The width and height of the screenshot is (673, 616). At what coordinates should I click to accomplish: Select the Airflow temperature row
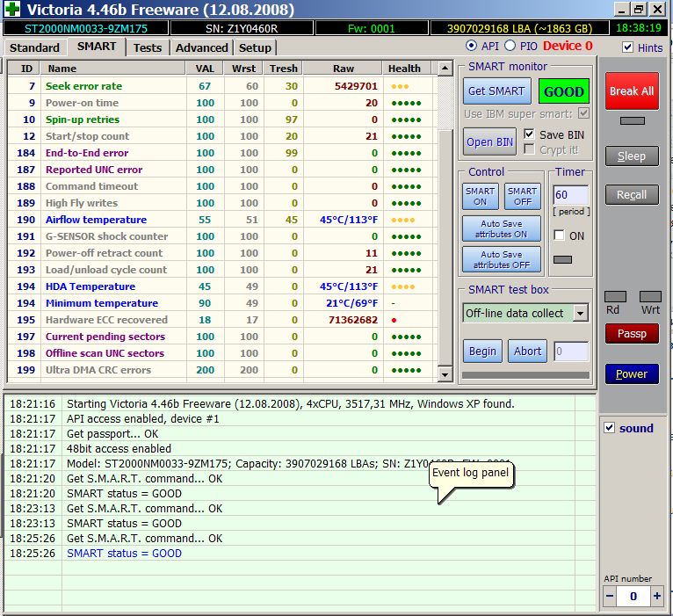(x=222, y=220)
